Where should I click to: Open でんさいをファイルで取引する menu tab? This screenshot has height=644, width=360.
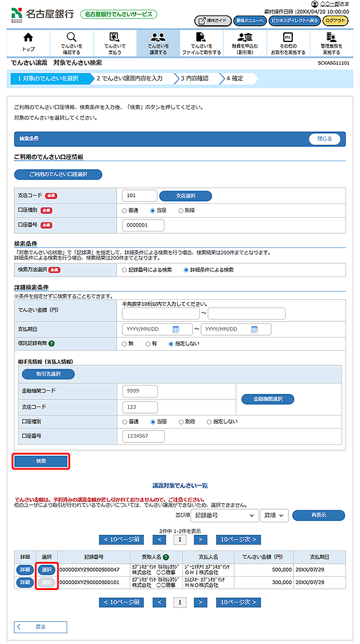pos(201,43)
